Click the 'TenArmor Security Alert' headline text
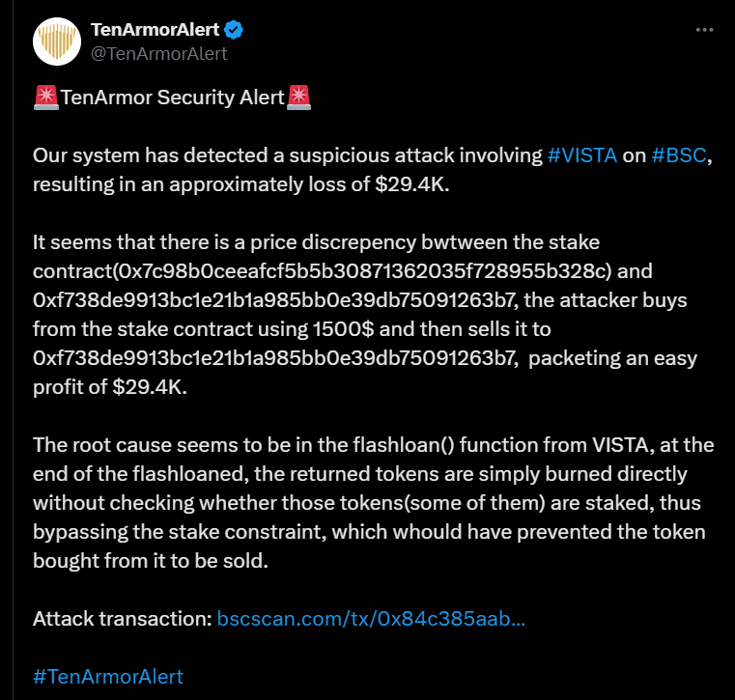 point(172,98)
